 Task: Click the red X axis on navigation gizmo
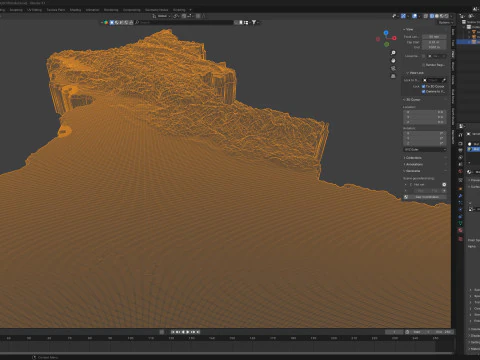pos(394,38)
